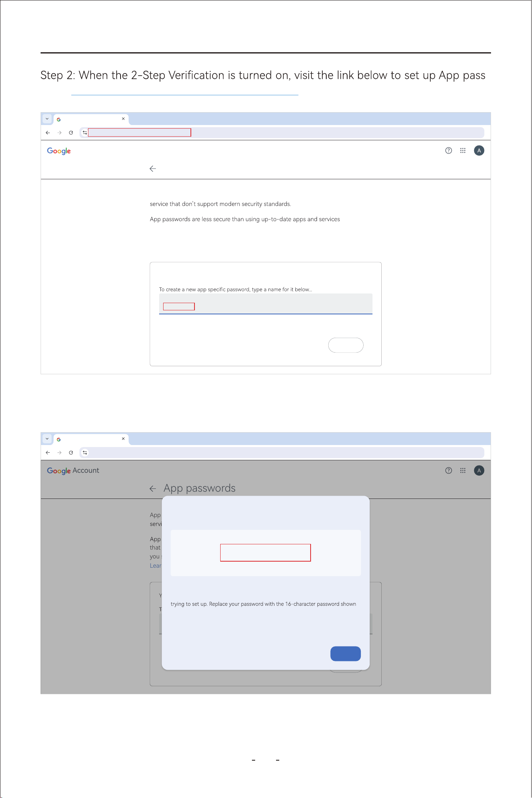532x798 pixels.
Task: Close the tab in the lower browser
Action: coord(123,439)
